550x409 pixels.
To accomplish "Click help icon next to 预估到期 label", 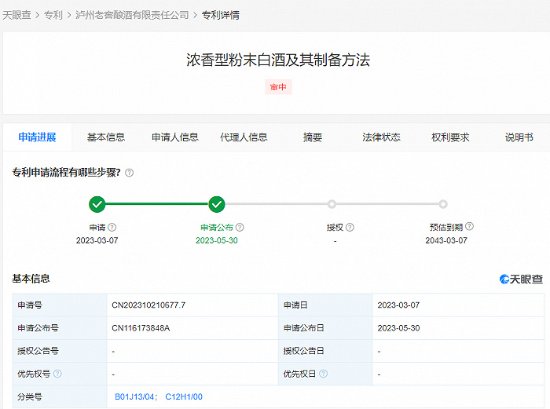I will pos(469,227).
